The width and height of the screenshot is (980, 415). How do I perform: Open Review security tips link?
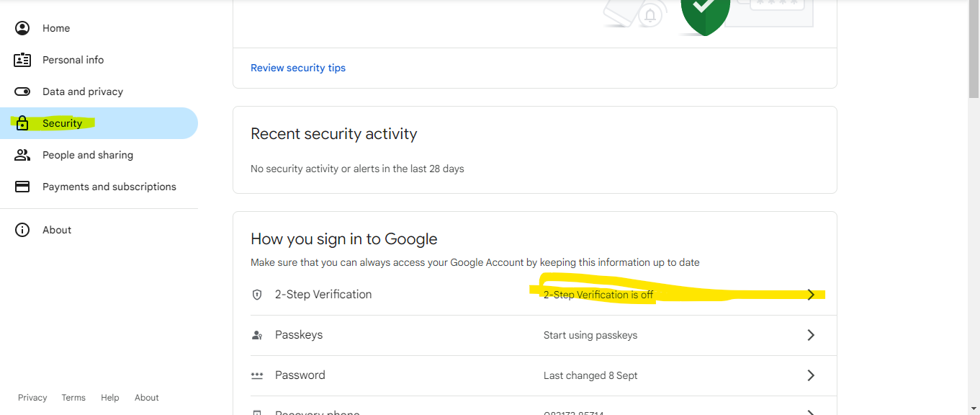298,68
